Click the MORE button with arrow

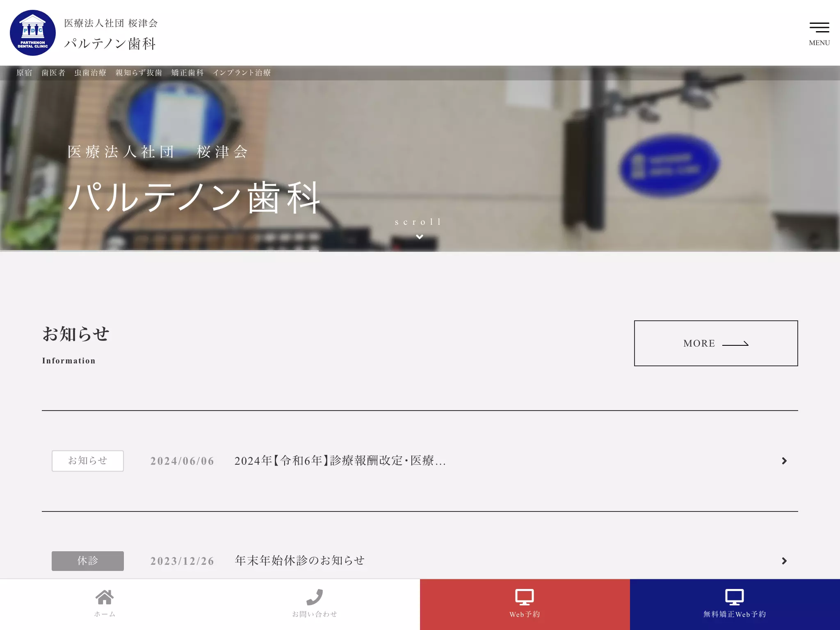click(716, 343)
